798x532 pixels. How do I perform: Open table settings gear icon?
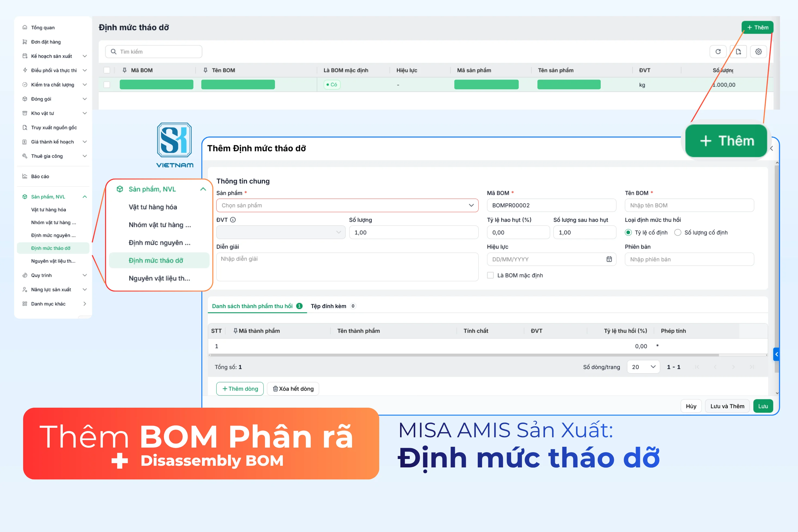click(758, 52)
